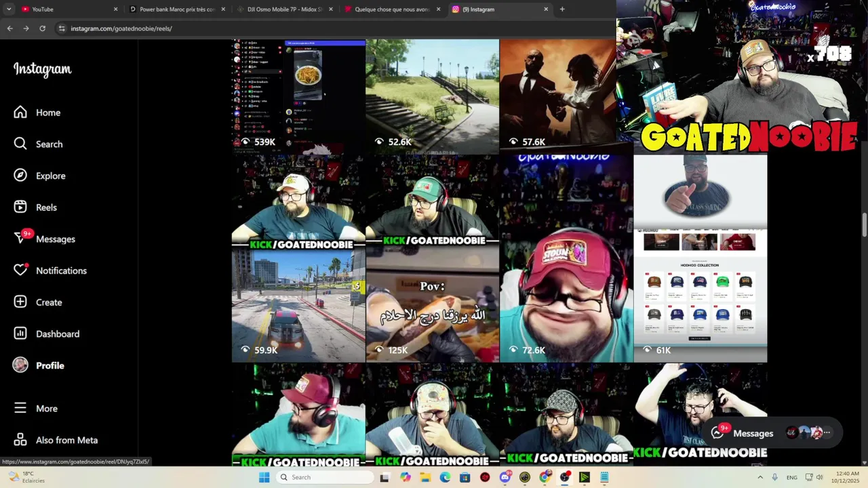Viewport: 868px width, 488px height.
Task: Open Also from Meta
Action: point(66,440)
